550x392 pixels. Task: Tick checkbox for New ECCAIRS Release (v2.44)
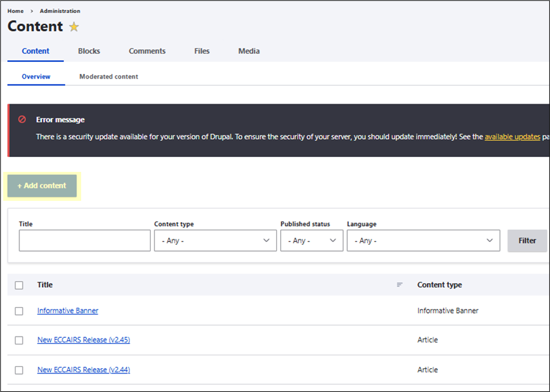pos(19,370)
